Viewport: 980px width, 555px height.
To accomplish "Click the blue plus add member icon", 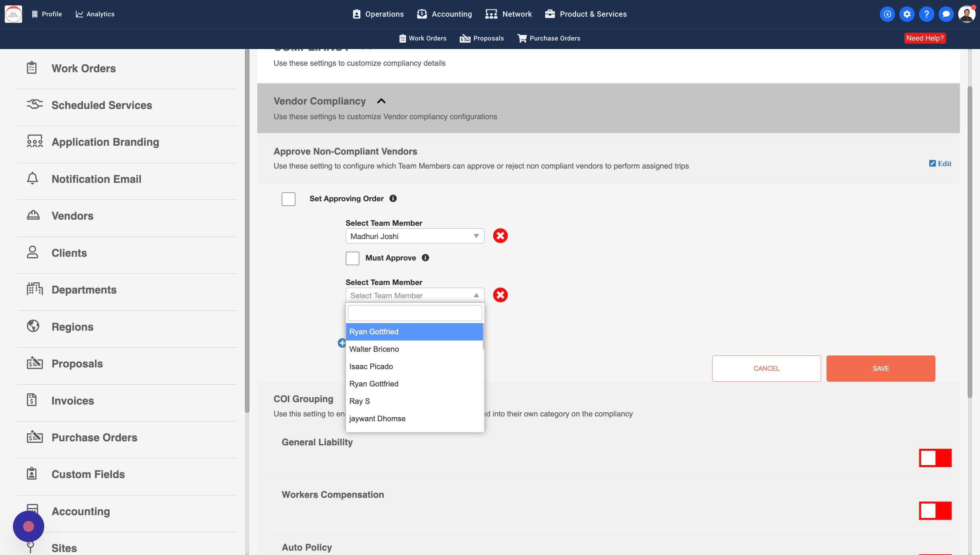I will [x=342, y=343].
